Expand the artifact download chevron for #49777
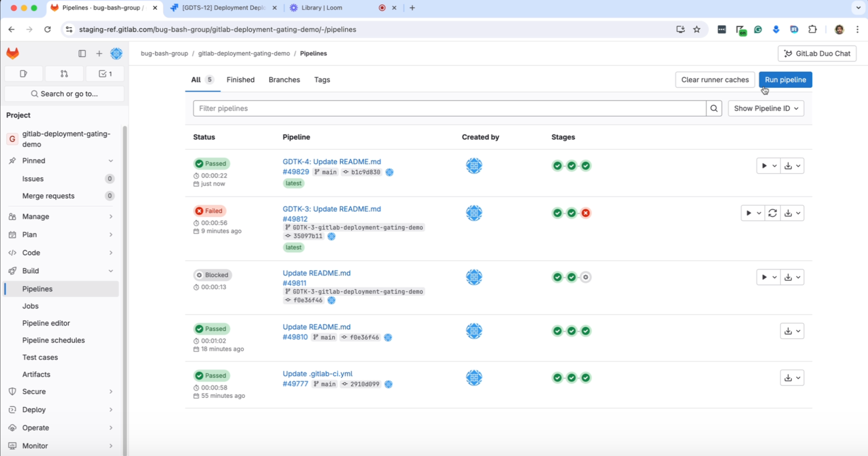 pyautogui.click(x=798, y=378)
